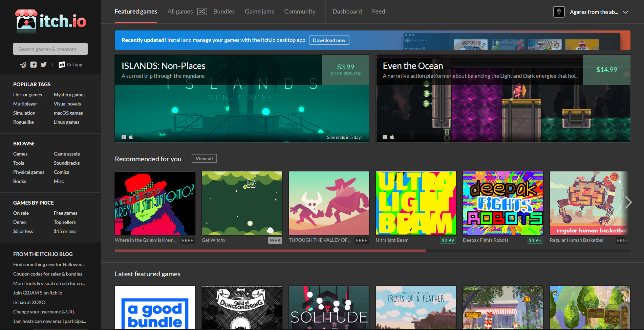Open the Twitter social icon
Image resolution: width=644 pixels, height=330 pixels.
44,65
